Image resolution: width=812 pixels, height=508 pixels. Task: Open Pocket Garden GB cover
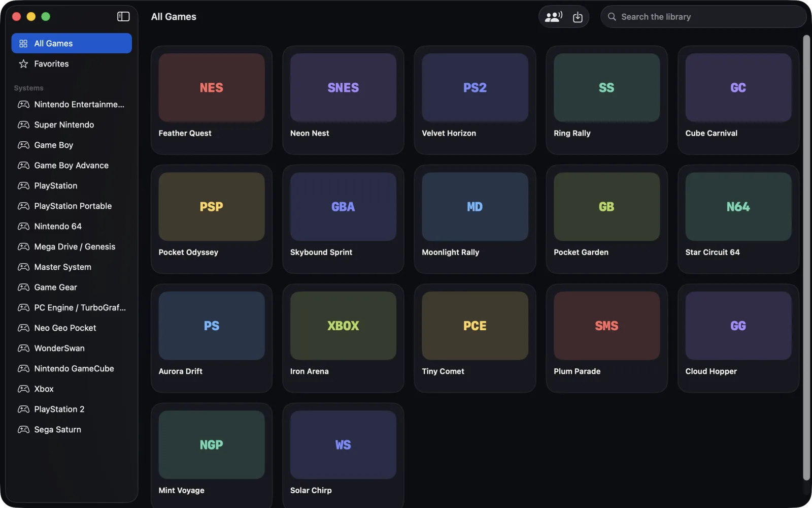click(x=606, y=207)
